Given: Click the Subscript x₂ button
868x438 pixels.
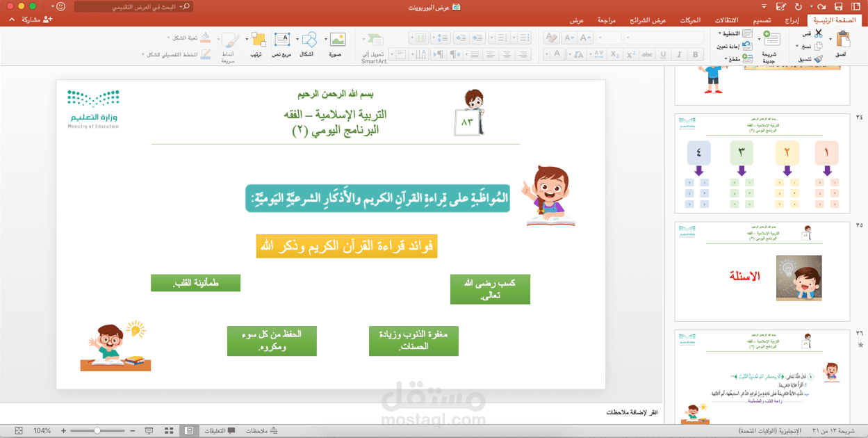Looking at the screenshot, I should tap(614, 54).
